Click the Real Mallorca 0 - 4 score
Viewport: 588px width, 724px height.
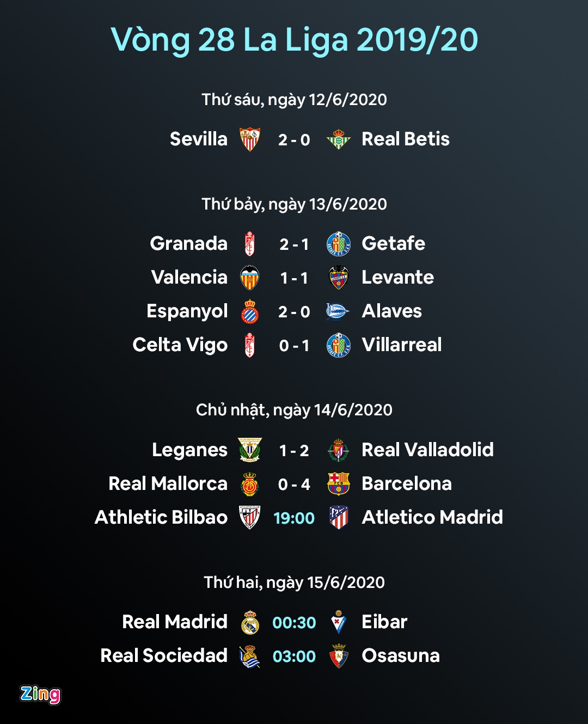pyautogui.click(x=294, y=484)
